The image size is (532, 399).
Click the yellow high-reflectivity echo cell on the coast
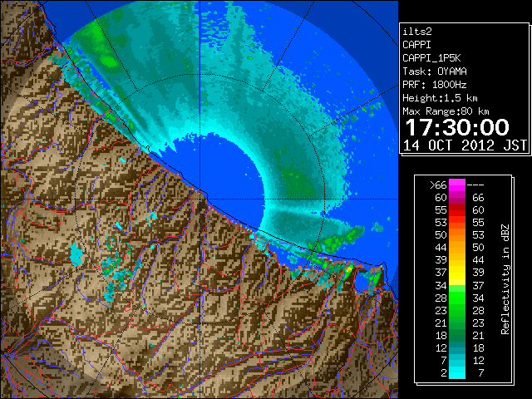pos(349,269)
